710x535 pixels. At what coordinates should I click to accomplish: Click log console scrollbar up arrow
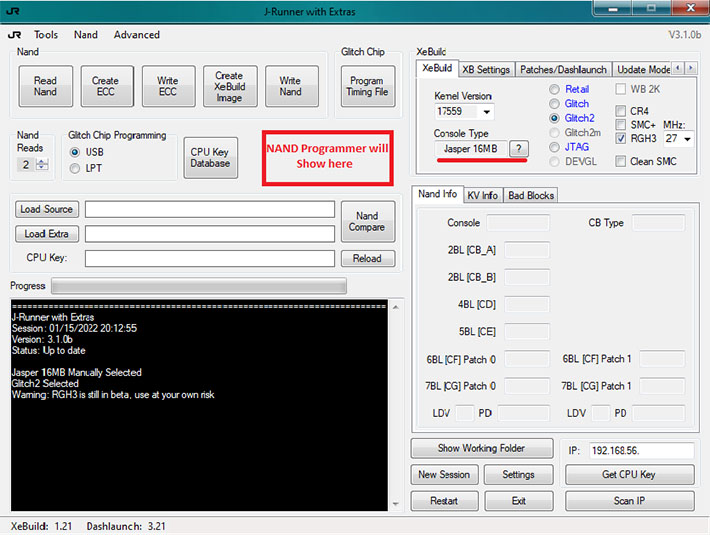point(396,307)
